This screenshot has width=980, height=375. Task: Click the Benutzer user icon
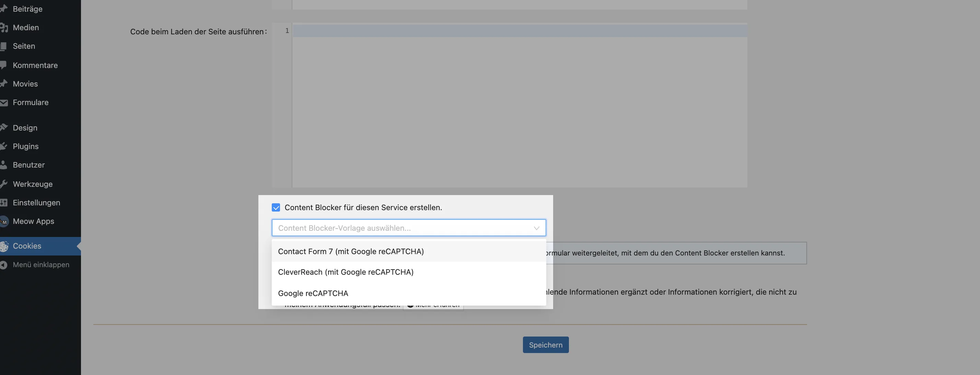pyautogui.click(x=4, y=165)
